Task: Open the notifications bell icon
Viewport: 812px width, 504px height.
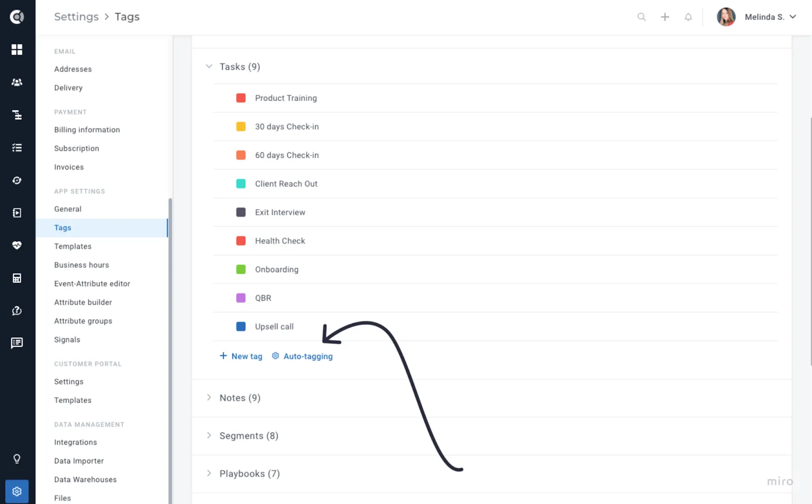Action: [x=688, y=17]
